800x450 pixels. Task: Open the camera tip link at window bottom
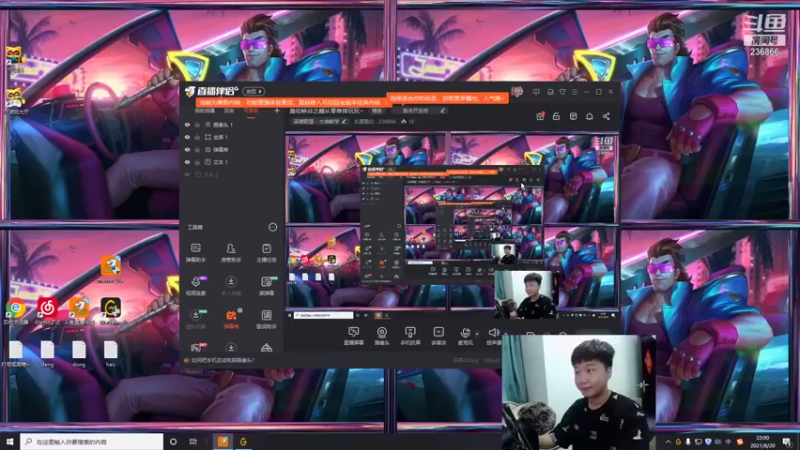(x=222, y=360)
